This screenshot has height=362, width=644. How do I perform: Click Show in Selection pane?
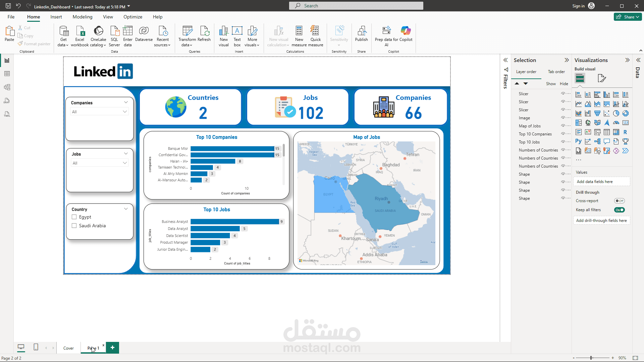pos(551,84)
